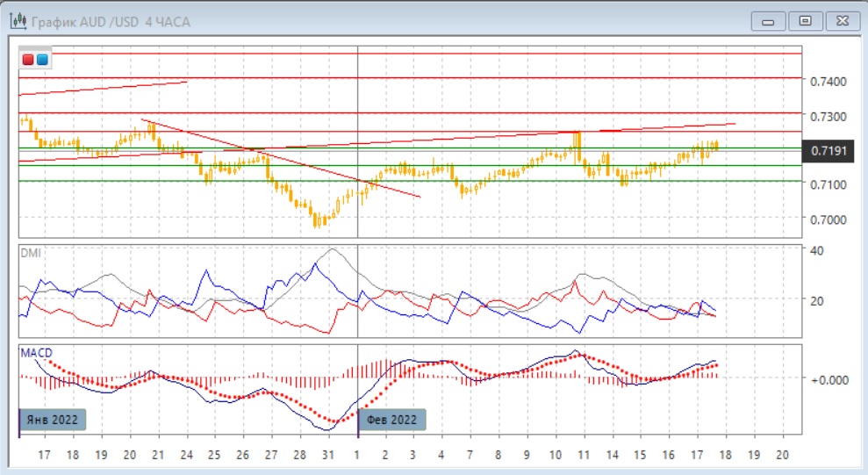This screenshot has height=475, width=868.
Task: Click the MACD indicator label
Action: point(37,353)
